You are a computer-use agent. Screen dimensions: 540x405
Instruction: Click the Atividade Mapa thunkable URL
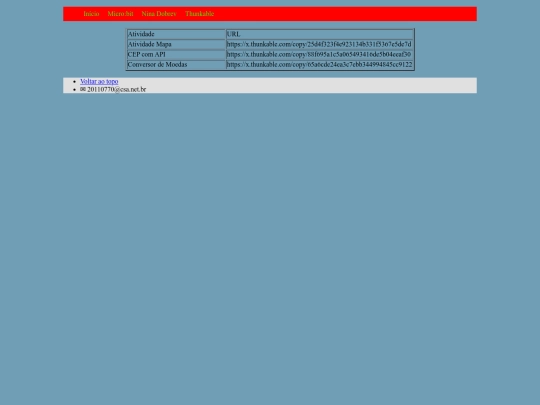(319, 44)
